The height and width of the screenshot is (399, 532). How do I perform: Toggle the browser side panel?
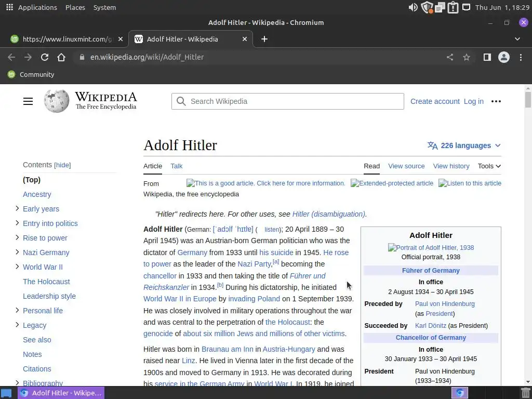click(487, 57)
